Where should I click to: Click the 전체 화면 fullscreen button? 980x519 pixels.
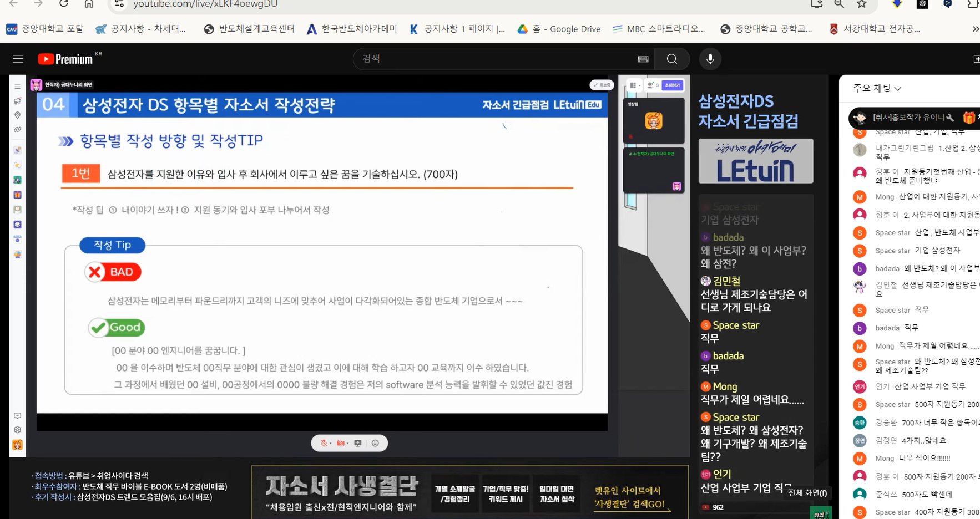[807, 492]
